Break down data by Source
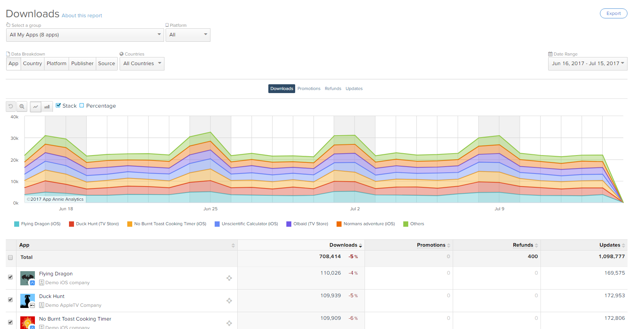Image resolution: width=644 pixels, height=329 pixels. pyautogui.click(x=107, y=64)
